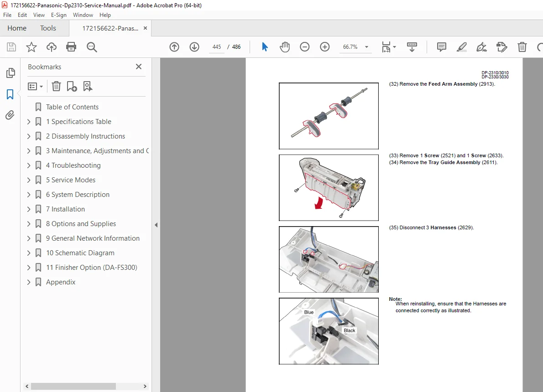Screen dimensions: 543x392
Task: Toggle the Bookmarks panel icon
Action: [x=10, y=94]
